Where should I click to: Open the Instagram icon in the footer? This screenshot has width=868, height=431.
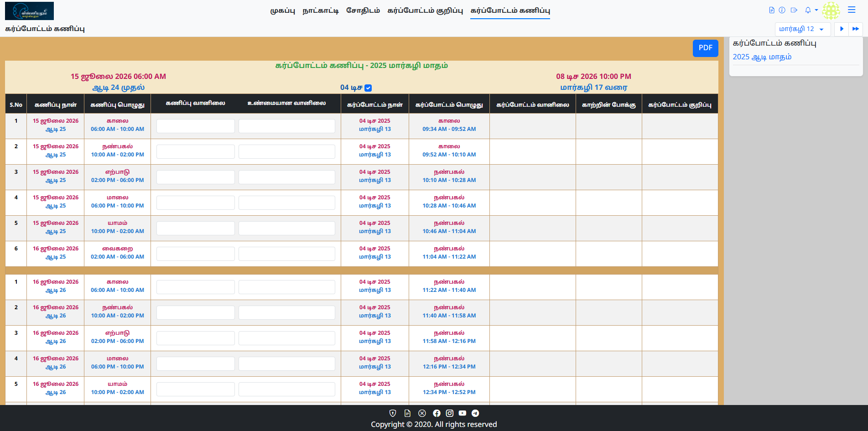[x=450, y=413]
